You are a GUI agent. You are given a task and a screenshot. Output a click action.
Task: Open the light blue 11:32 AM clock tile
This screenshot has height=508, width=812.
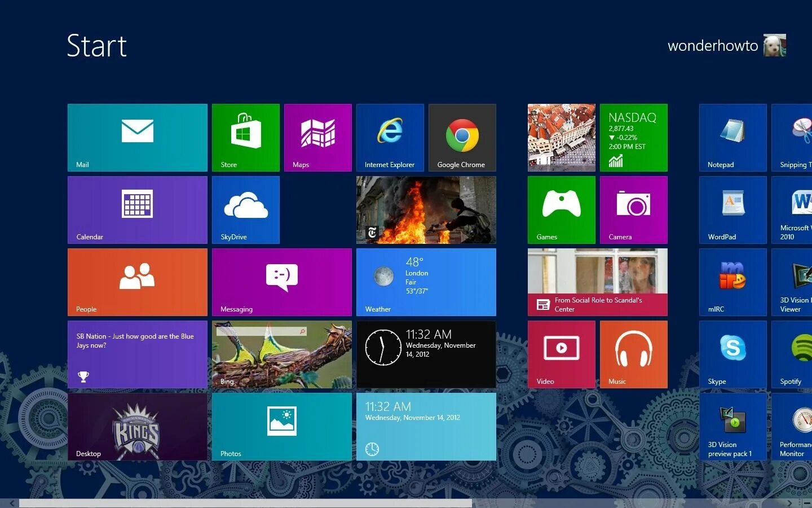(x=426, y=427)
